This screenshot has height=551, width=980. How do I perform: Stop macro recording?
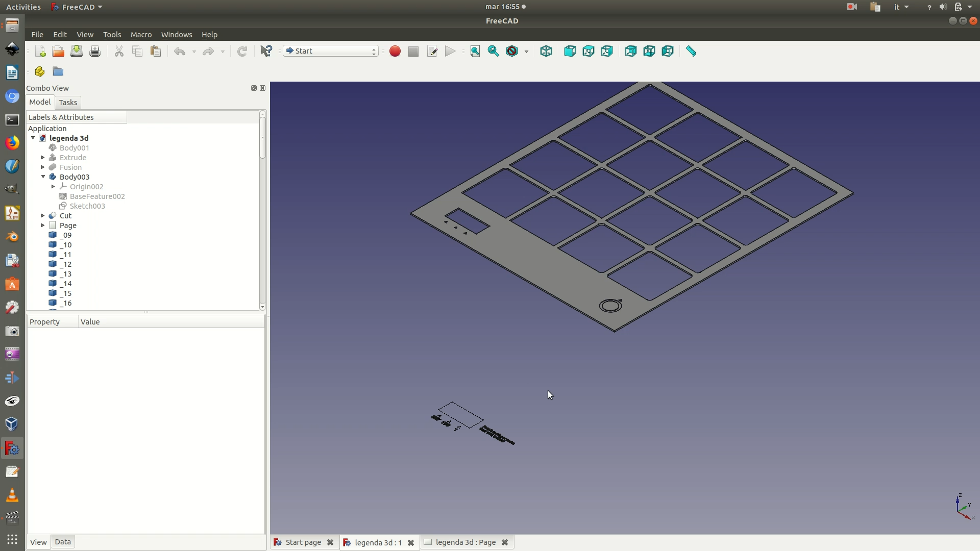click(413, 51)
